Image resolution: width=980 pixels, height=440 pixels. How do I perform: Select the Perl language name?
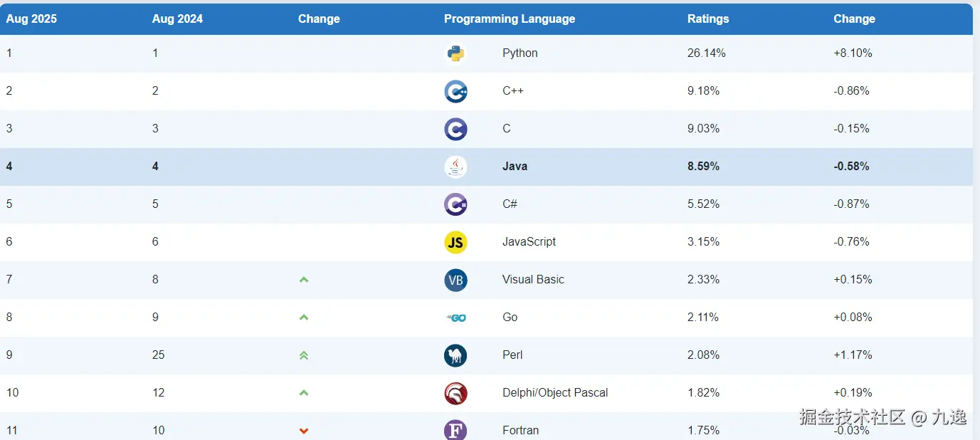pyautogui.click(x=512, y=355)
